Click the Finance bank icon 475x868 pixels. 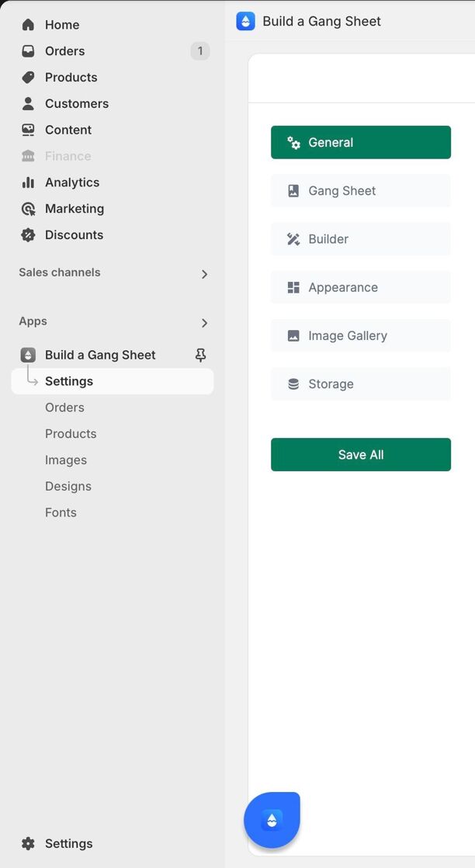click(28, 156)
